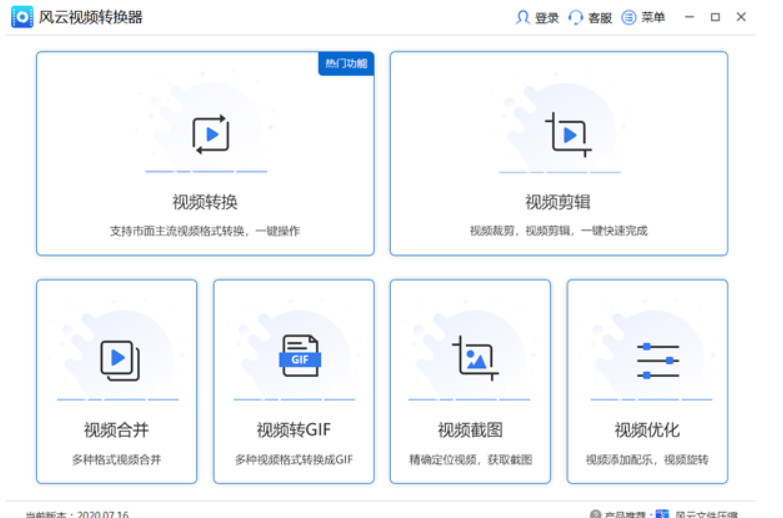Click text 视频添加配乐，视频旋转

[x=647, y=460]
